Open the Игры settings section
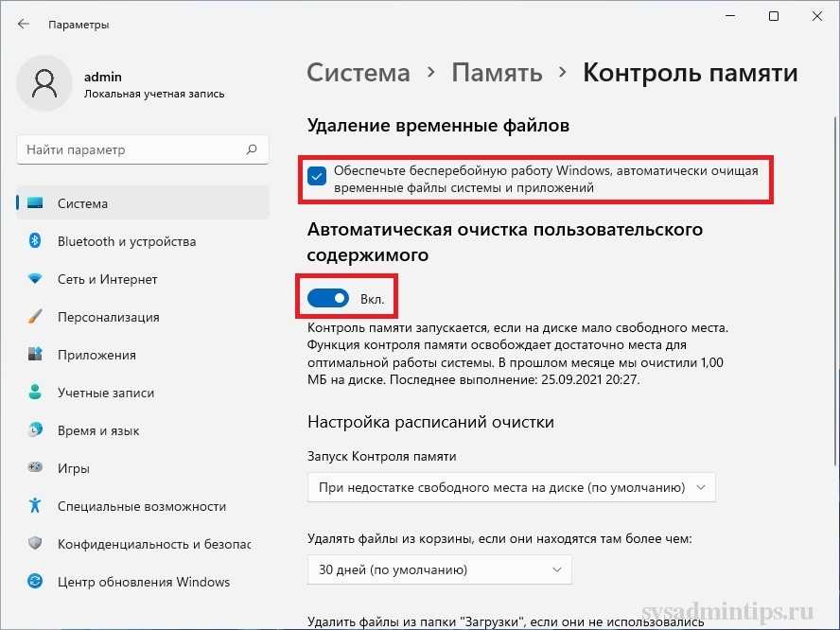This screenshot has width=840, height=630. point(74,468)
